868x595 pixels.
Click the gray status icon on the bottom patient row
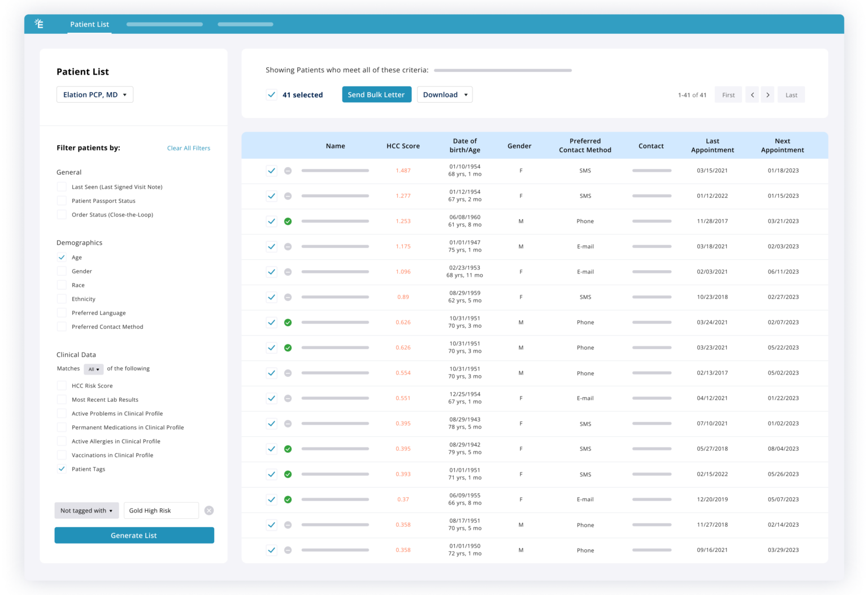point(288,550)
